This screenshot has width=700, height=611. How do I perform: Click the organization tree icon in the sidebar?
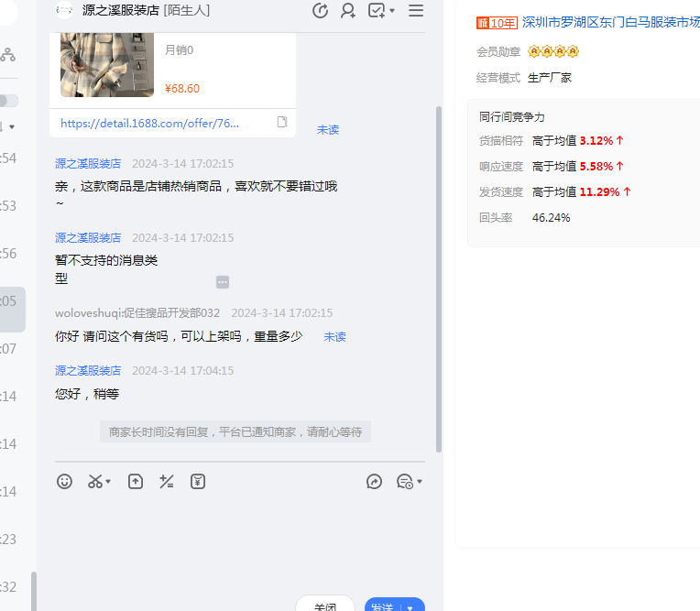tap(8, 55)
